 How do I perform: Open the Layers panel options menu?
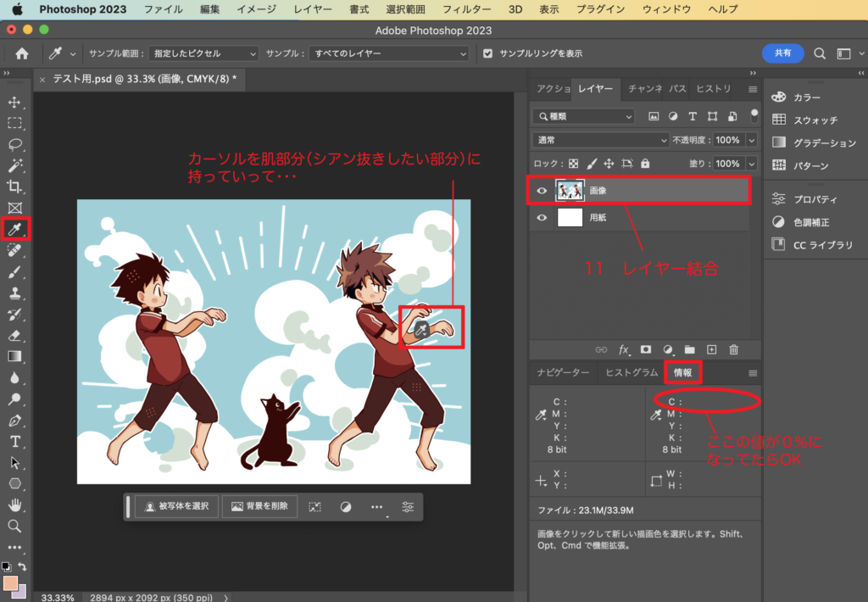[753, 89]
